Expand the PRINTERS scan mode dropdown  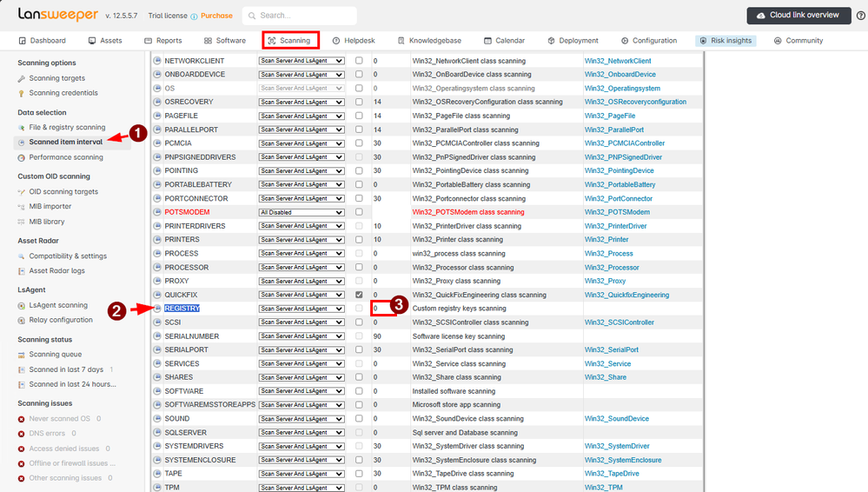(x=301, y=240)
